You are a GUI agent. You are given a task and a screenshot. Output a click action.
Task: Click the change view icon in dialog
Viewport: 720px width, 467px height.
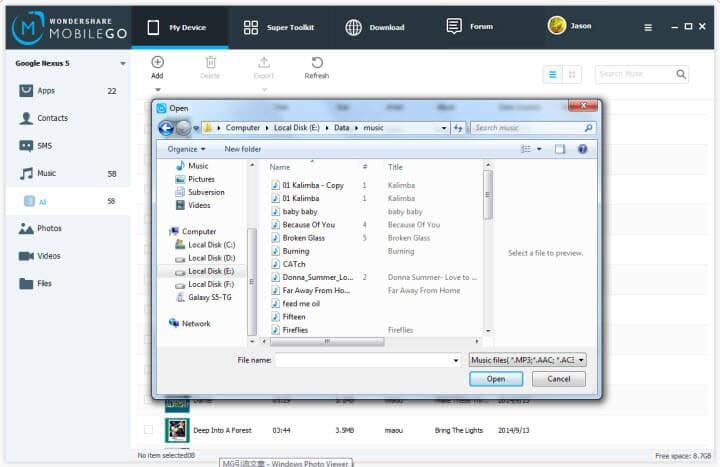(x=526, y=149)
